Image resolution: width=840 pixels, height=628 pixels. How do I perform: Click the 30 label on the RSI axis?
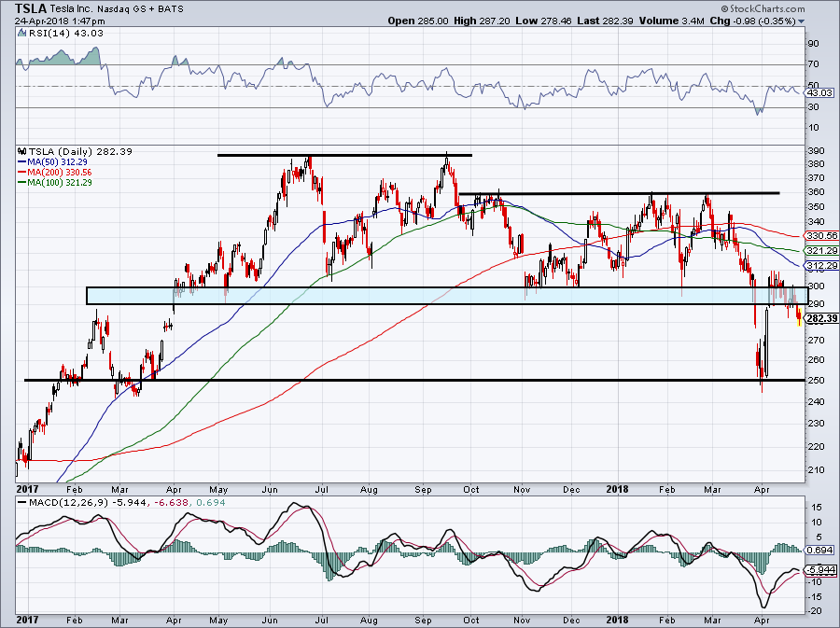tap(814, 107)
